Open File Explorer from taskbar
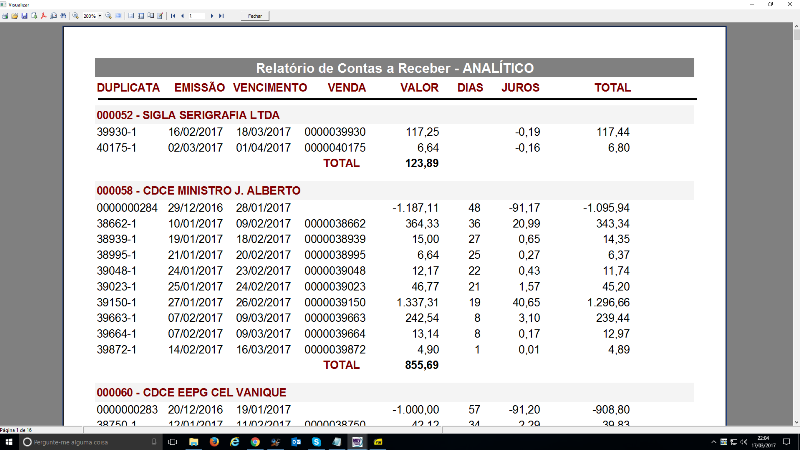Image resolution: width=800 pixels, height=450 pixels. tap(193, 442)
